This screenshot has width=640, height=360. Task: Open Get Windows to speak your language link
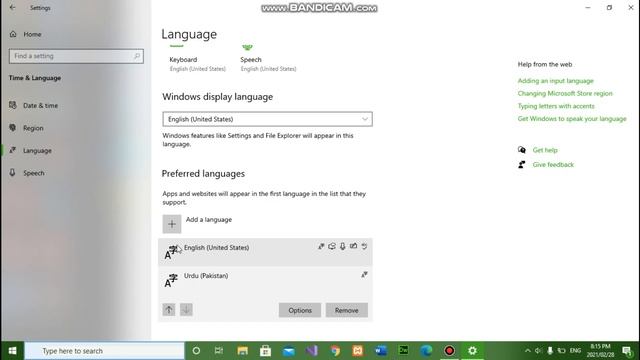pyautogui.click(x=572, y=119)
